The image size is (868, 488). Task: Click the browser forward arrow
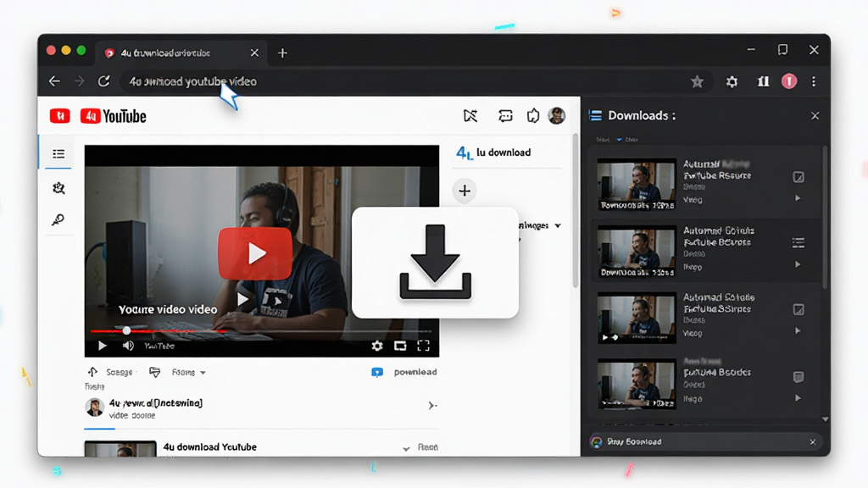(x=79, y=81)
